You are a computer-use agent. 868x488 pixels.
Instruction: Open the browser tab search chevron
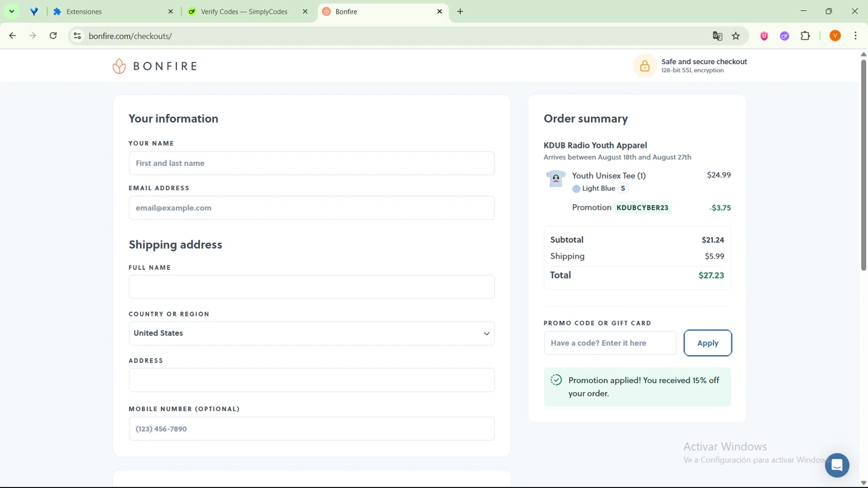12,12
